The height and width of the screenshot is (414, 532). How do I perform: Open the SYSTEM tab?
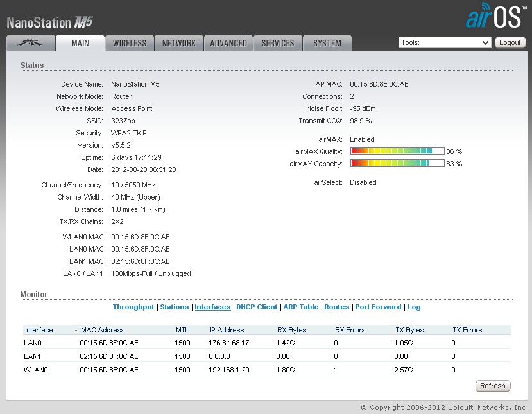(327, 43)
